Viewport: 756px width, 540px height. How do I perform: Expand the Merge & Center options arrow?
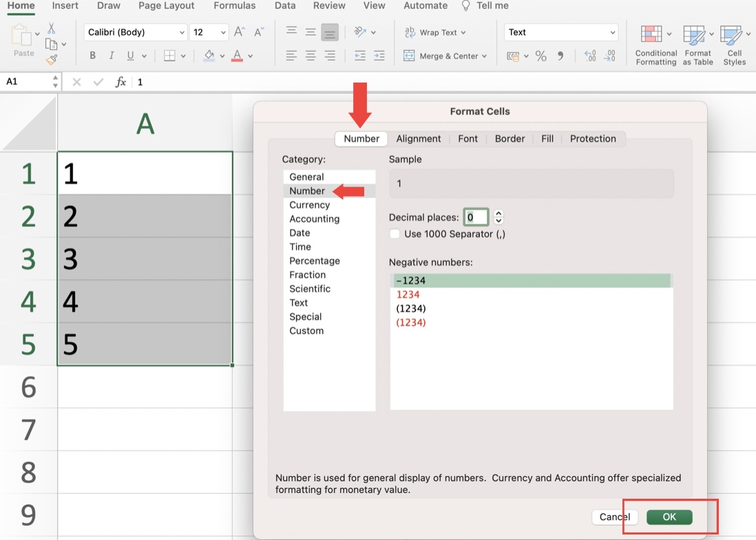pos(484,56)
